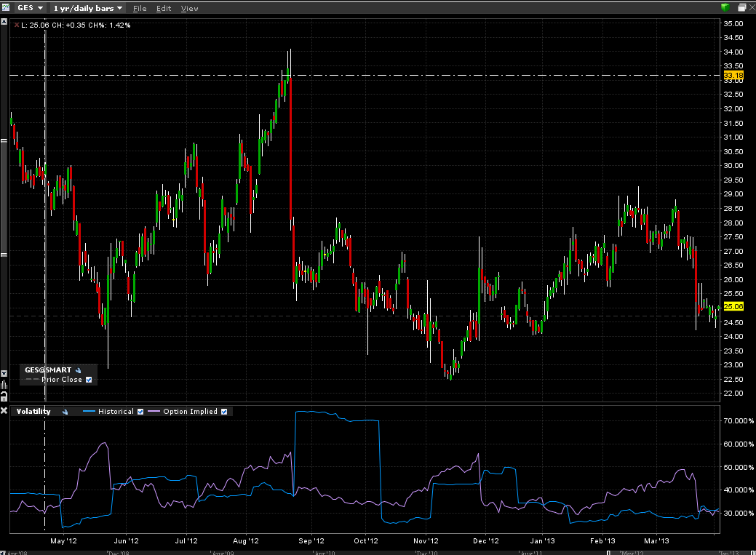Click the highlighted 25.06 last price label
756x555 pixels.
733,307
